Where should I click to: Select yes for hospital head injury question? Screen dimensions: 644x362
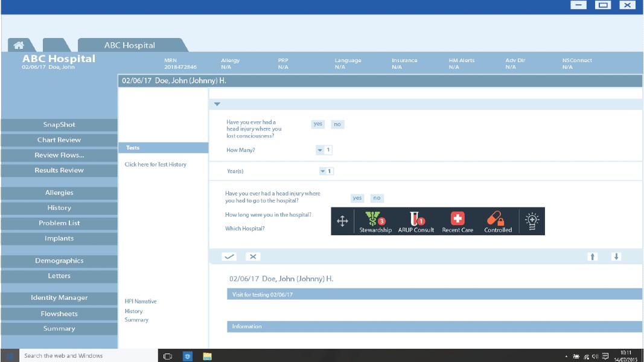tap(357, 198)
